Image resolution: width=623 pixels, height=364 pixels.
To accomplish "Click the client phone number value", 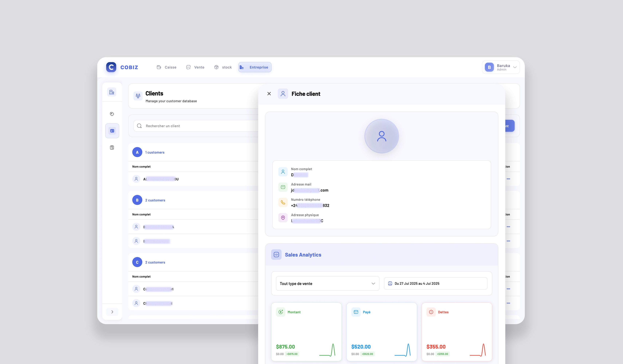I will coord(310,205).
